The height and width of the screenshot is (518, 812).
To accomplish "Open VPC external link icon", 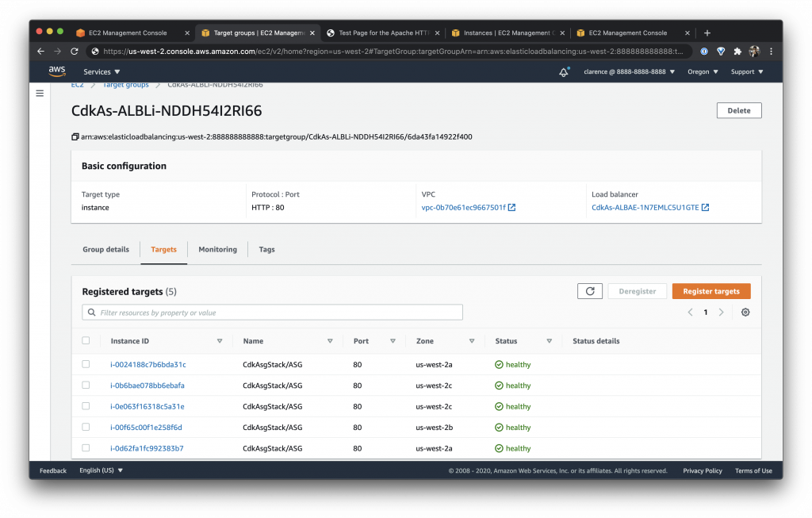I will point(511,207).
